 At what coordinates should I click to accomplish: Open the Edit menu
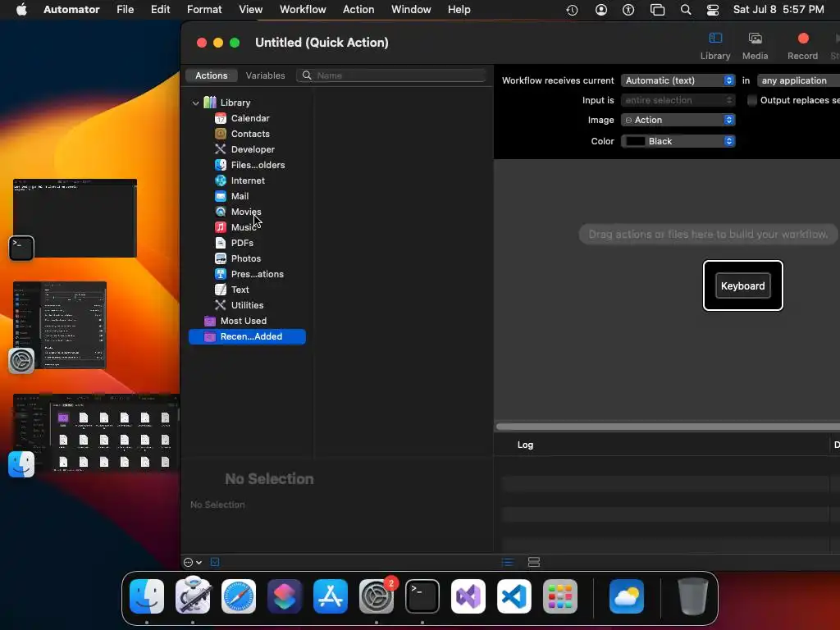point(160,9)
